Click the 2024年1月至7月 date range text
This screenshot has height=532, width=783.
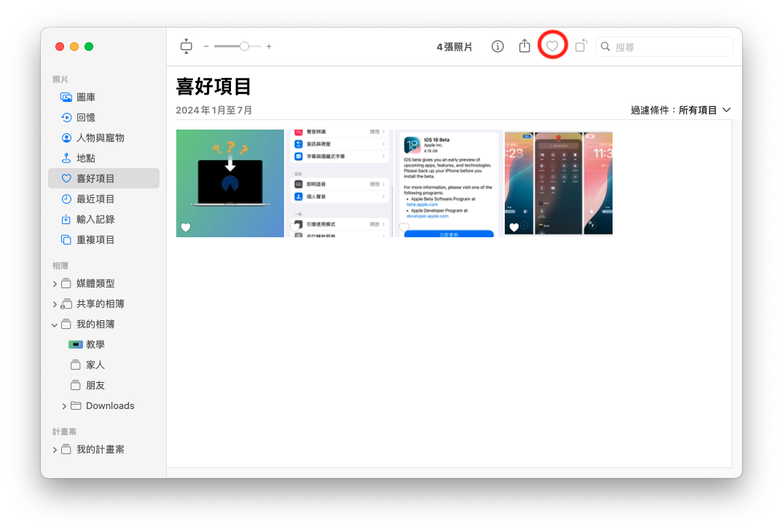pos(213,111)
